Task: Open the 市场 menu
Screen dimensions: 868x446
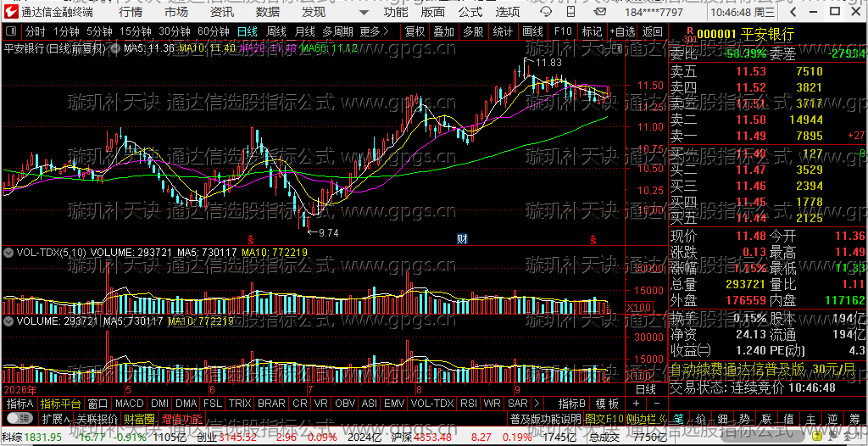Action: [176, 12]
